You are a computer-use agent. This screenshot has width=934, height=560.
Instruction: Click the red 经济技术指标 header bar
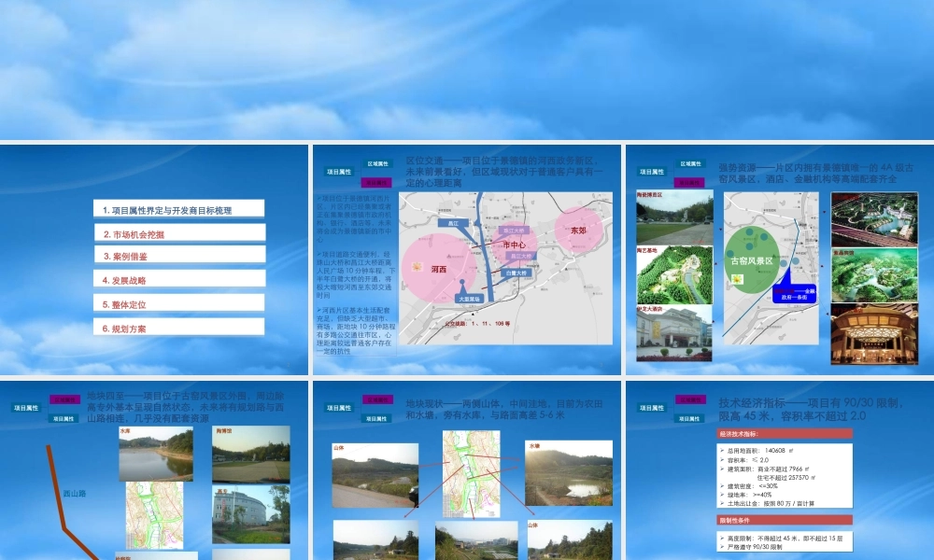[785, 434]
